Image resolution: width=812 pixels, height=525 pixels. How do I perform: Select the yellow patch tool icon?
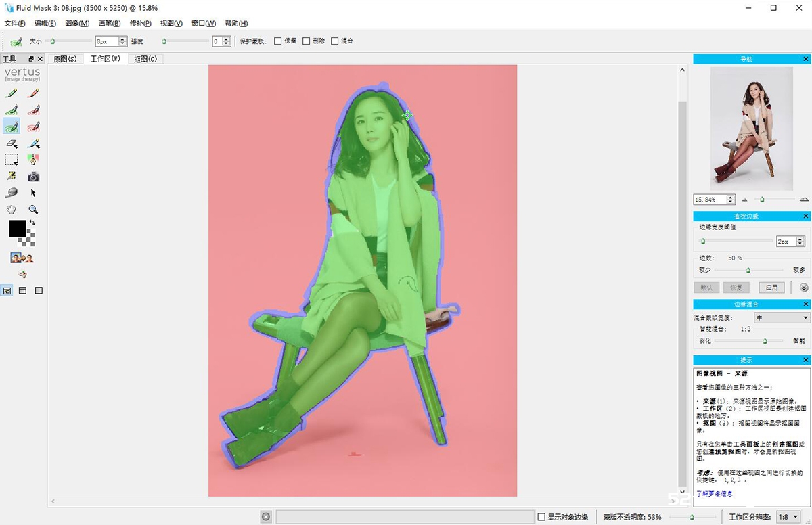click(11, 176)
